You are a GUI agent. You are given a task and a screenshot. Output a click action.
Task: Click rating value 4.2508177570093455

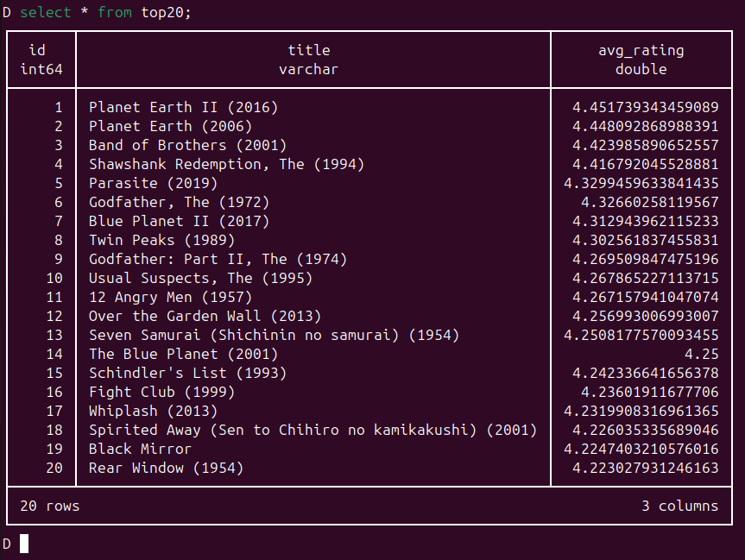(x=641, y=336)
